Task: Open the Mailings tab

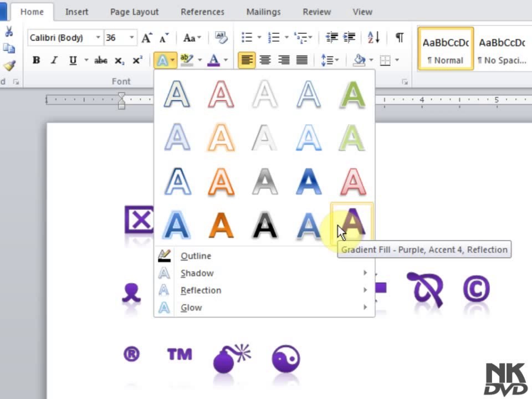Action: pyautogui.click(x=264, y=12)
